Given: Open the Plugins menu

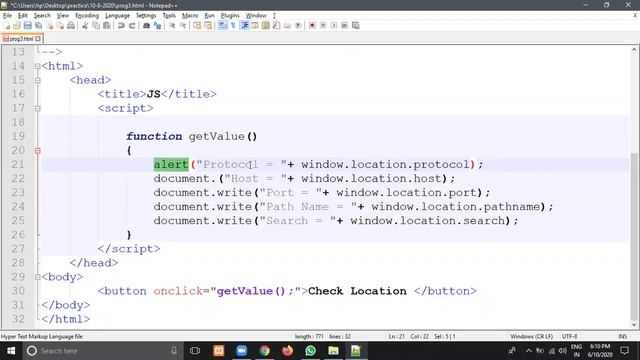Looking at the screenshot, I should 230,16.
